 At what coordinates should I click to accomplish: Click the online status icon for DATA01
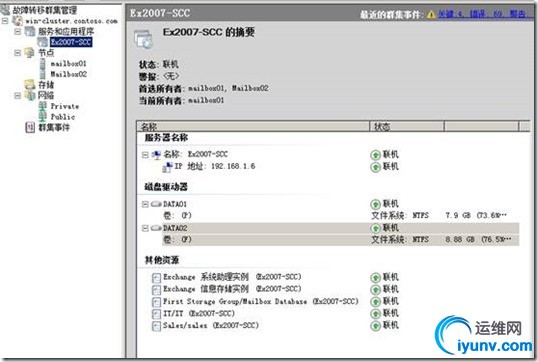(375, 204)
